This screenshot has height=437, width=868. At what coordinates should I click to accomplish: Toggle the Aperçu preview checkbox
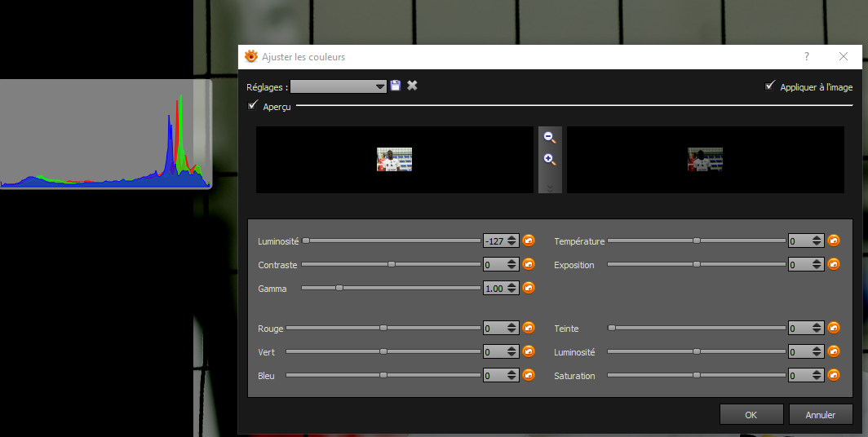click(252, 105)
